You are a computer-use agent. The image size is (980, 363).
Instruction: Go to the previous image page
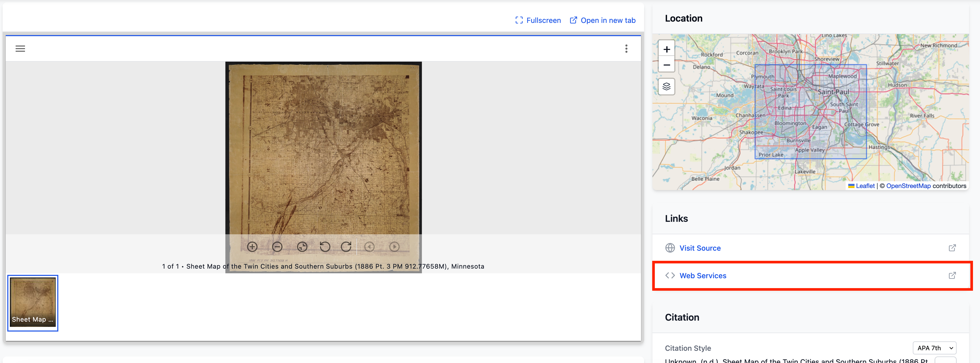[x=369, y=247]
